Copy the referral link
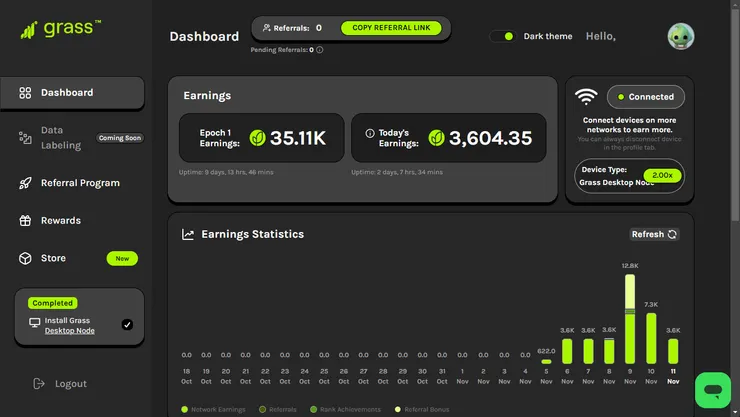Screen dimensions: 740x417 [391, 28]
